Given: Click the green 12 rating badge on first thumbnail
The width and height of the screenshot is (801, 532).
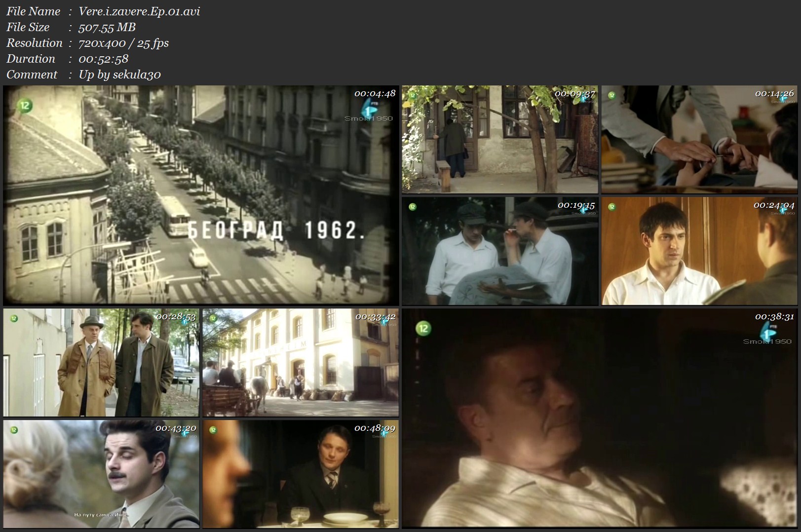Looking at the screenshot, I should [x=24, y=105].
